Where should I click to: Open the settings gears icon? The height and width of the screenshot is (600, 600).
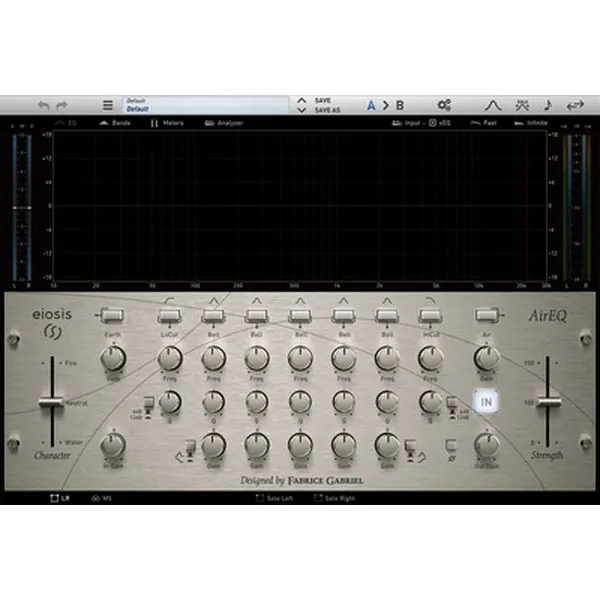pyautogui.click(x=444, y=105)
